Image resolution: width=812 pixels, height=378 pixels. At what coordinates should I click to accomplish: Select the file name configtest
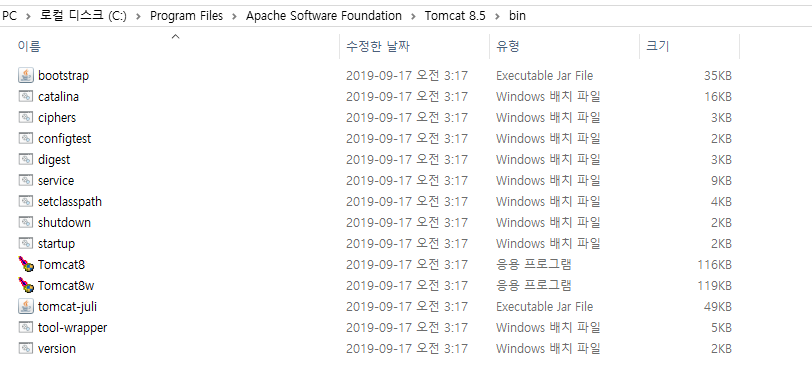(x=64, y=138)
